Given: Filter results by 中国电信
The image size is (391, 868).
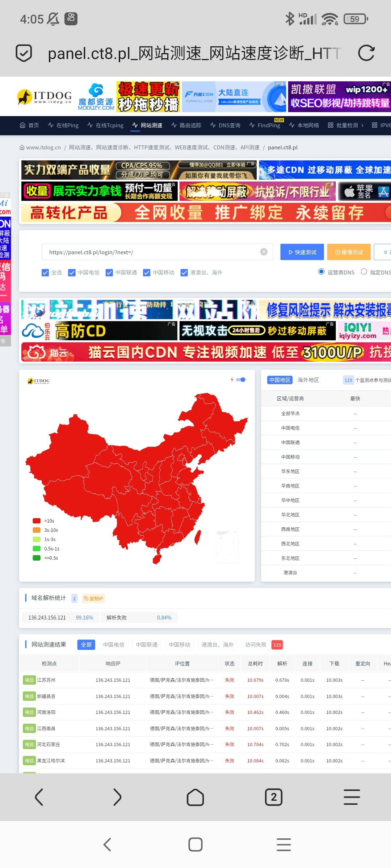Looking at the screenshot, I should 114,644.
